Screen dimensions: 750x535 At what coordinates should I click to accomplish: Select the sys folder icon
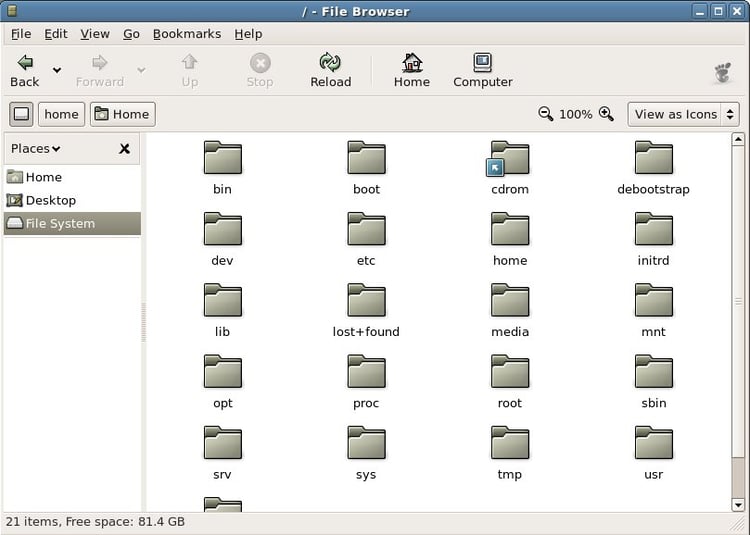[x=366, y=443]
